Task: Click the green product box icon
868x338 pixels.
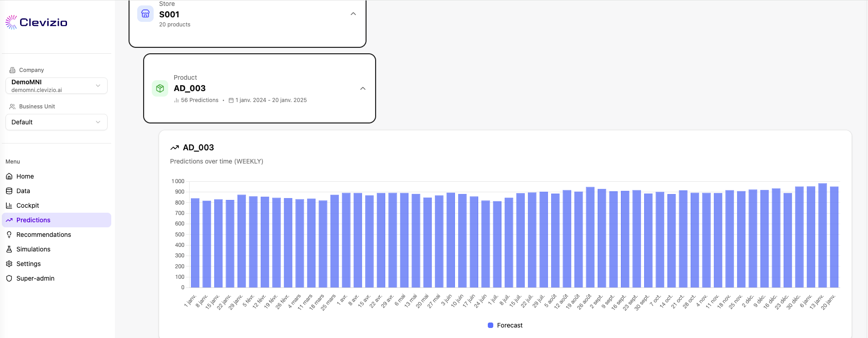Action: [160, 88]
